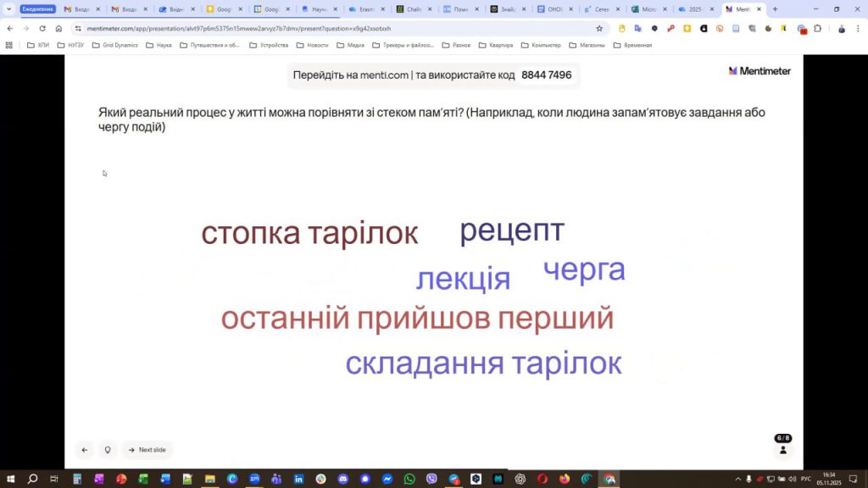This screenshot has height=488, width=868.
Task: Open the Медиа bookmarks folder
Action: [x=351, y=46]
